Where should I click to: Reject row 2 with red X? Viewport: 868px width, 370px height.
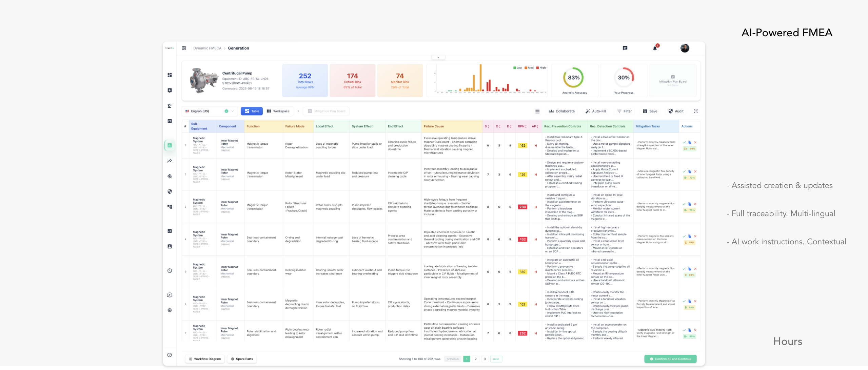click(x=695, y=171)
